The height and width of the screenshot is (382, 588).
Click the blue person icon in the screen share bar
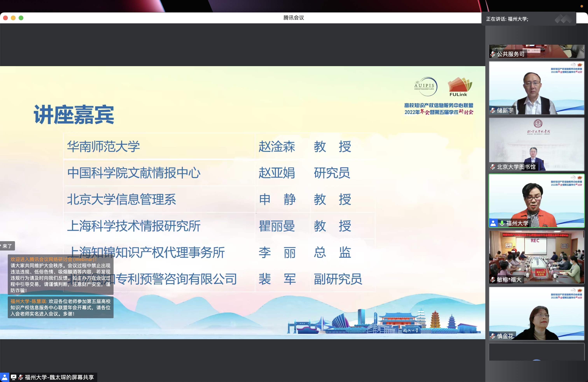click(4, 377)
